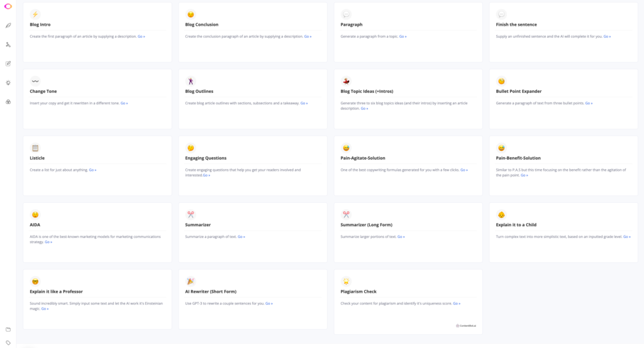644x348 pixels.
Task: Click Go link on Summarizer card
Action: point(241,237)
